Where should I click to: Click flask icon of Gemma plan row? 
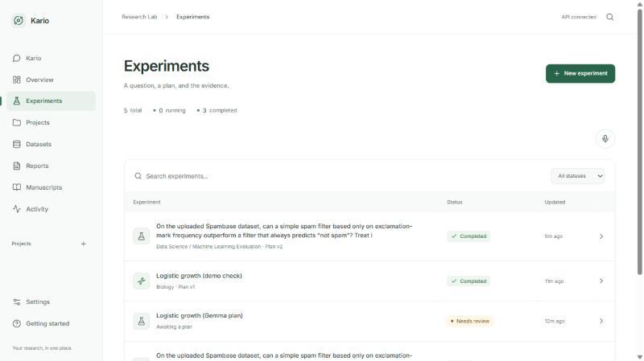[142, 322]
